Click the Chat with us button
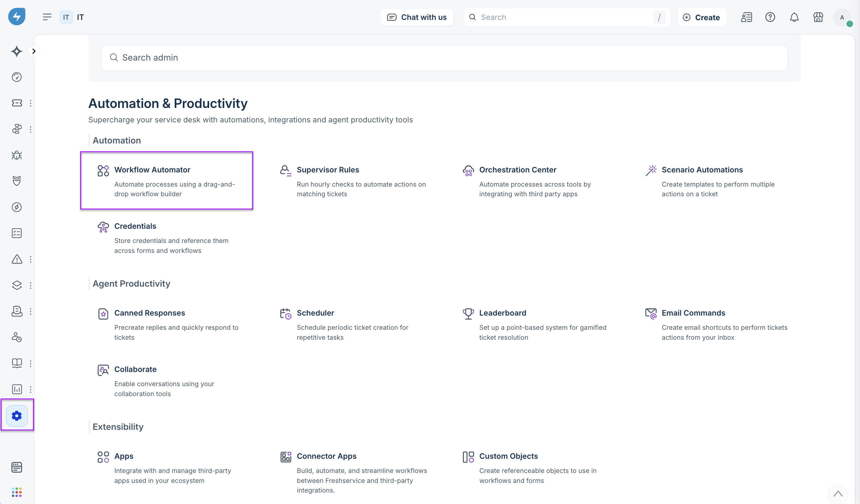Image resolution: width=860 pixels, height=504 pixels. click(417, 17)
